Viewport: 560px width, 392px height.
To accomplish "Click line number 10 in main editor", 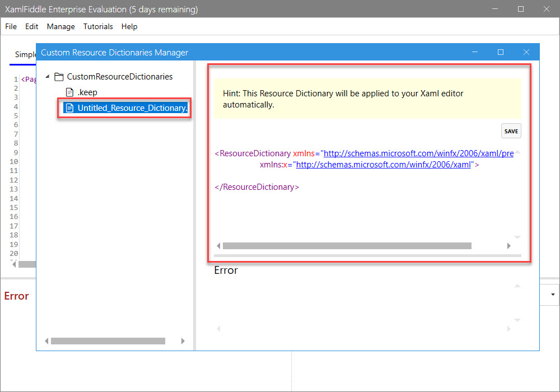I will (x=13, y=162).
